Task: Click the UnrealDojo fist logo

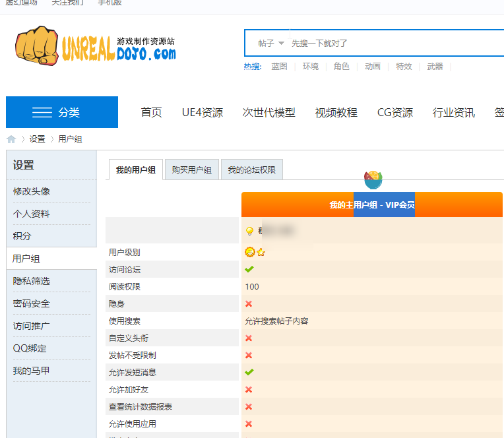Action: tap(37, 46)
